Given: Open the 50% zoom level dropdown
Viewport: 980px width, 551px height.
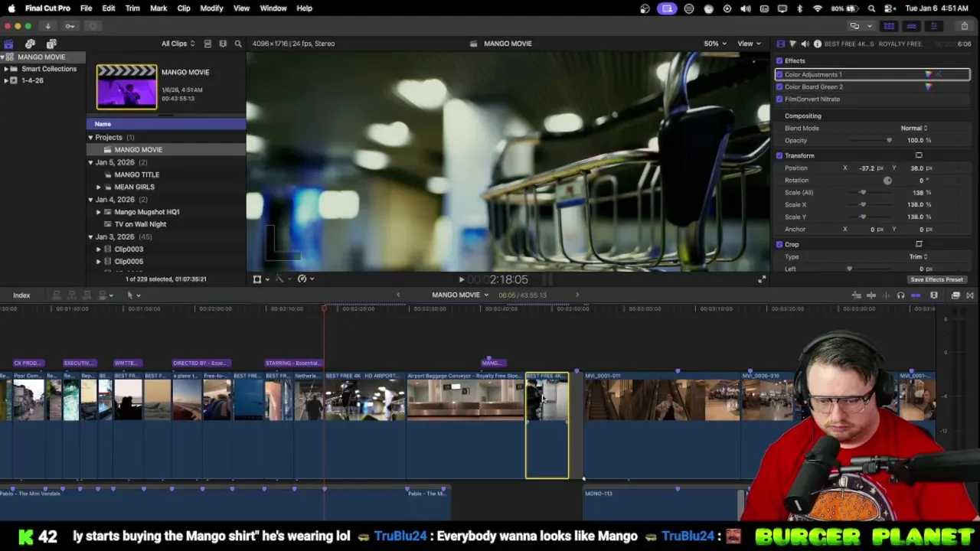Looking at the screenshot, I should pos(715,44).
